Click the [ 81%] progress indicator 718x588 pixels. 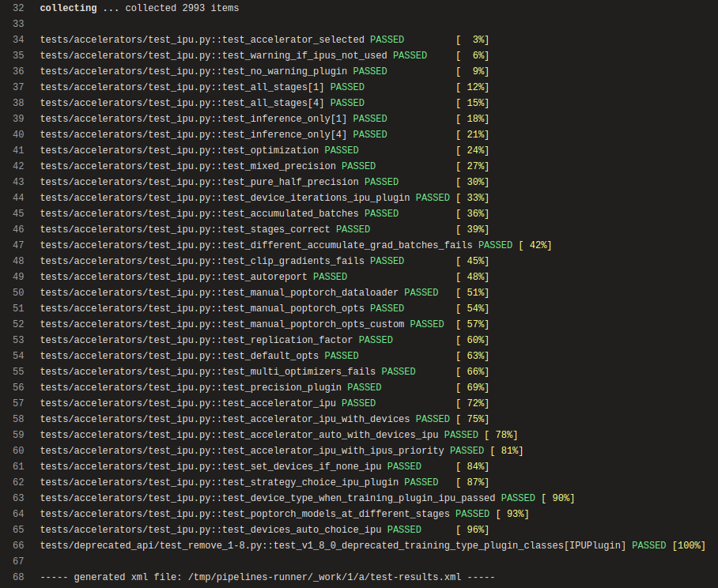(x=506, y=450)
